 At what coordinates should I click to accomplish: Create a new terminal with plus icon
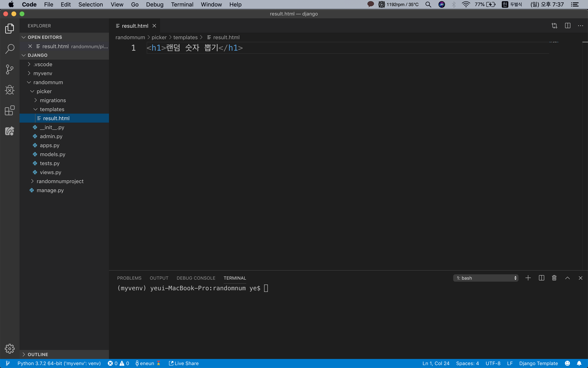coord(528,278)
